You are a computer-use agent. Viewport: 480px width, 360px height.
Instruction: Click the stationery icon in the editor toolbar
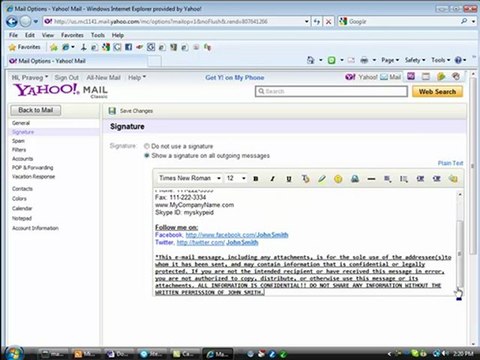click(453, 179)
